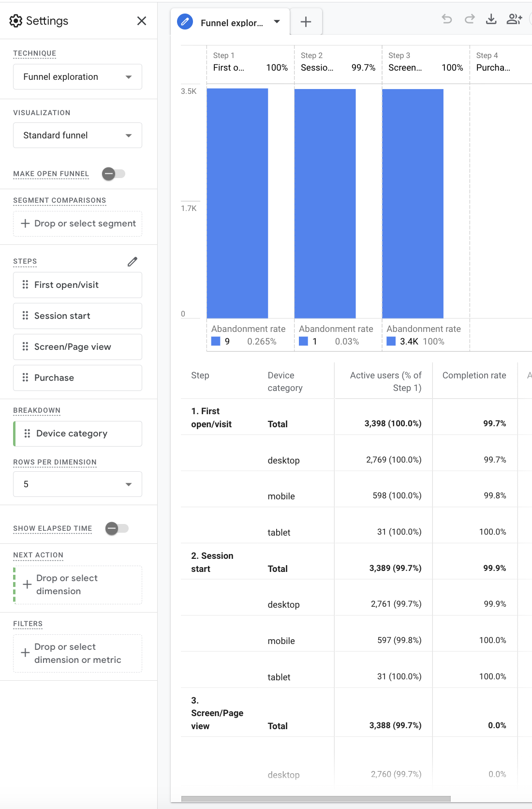Click the horizontal scrollbar under the table

pyautogui.click(x=315, y=799)
